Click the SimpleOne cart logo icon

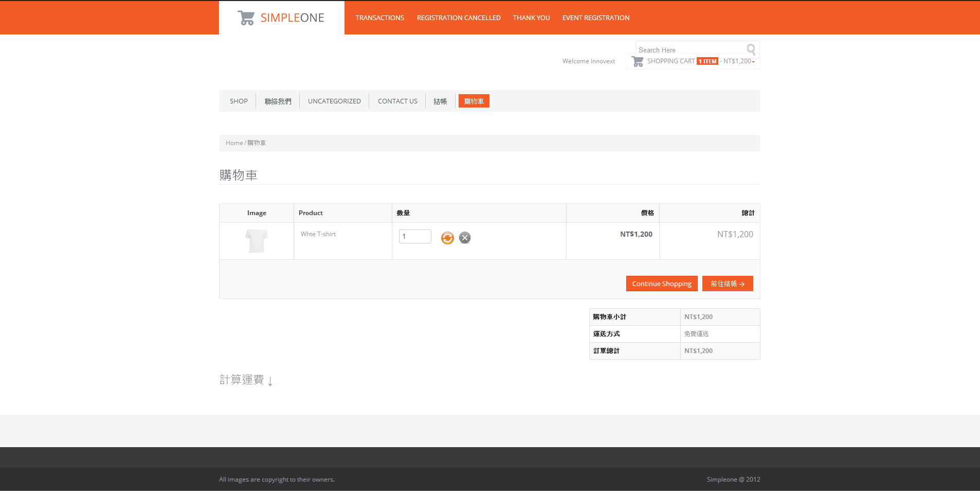[x=246, y=18]
